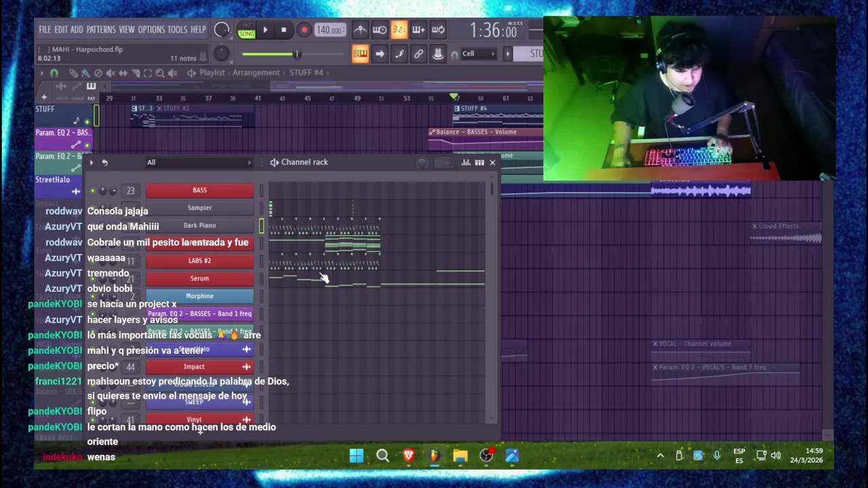Click the master pitch knob
The height and width of the screenshot is (488, 868).
click(x=221, y=53)
